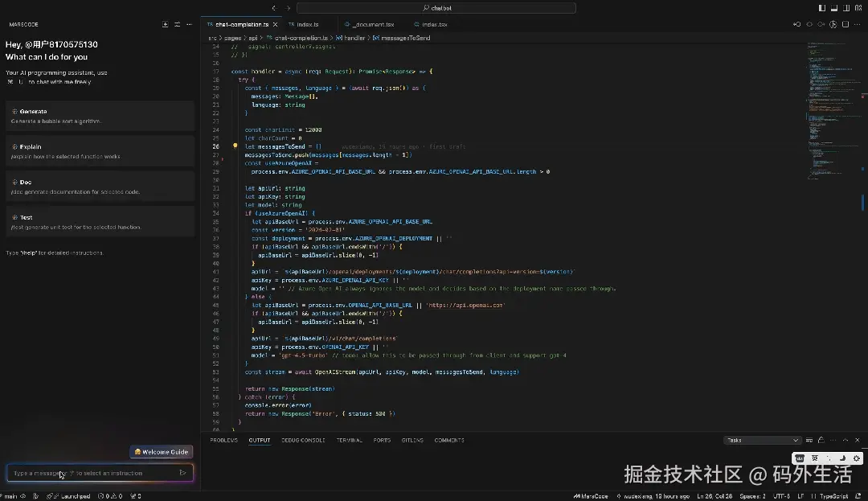Viewport: 868px width, 501px height.
Task: Start a new chat in MarsCode panel
Action: point(165,24)
